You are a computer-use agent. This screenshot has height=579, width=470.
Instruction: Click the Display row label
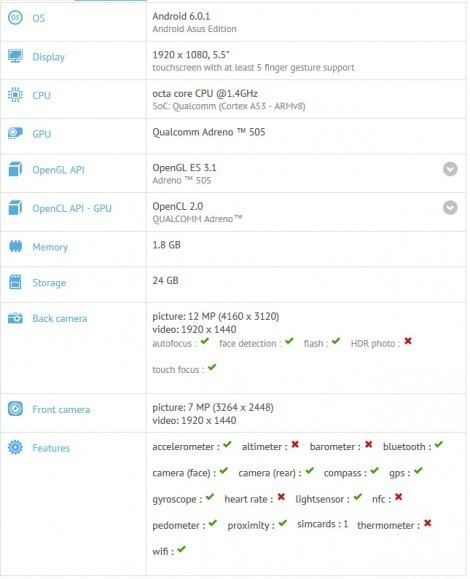(x=48, y=57)
